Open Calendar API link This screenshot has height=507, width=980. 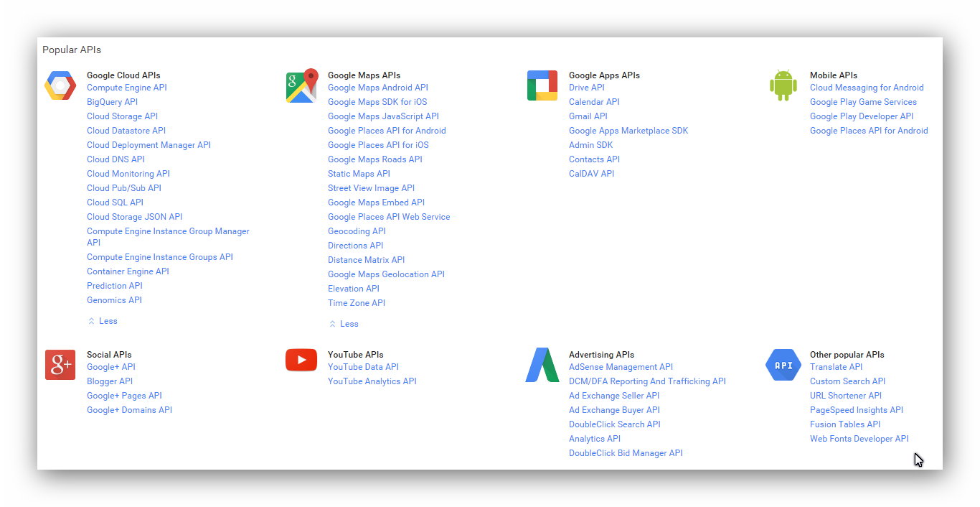594,102
